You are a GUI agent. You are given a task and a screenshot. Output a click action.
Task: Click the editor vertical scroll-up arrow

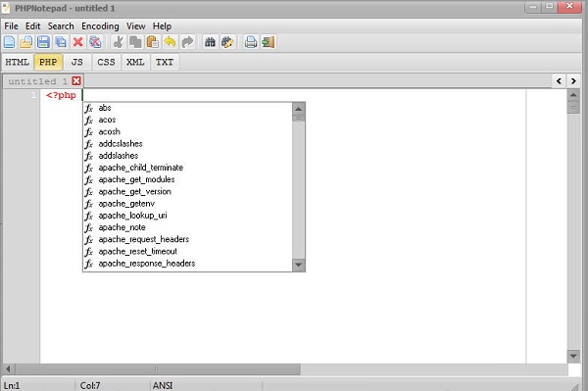point(573,95)
